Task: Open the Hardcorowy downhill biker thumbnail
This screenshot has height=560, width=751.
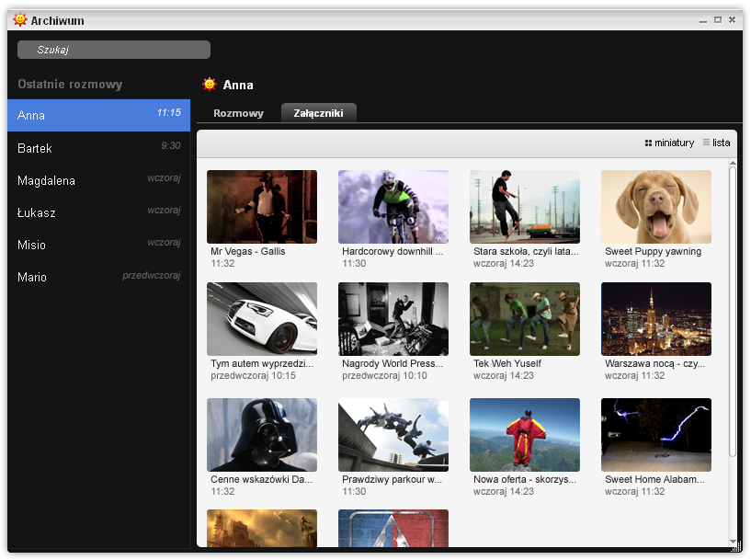Action: pos(393,207)
